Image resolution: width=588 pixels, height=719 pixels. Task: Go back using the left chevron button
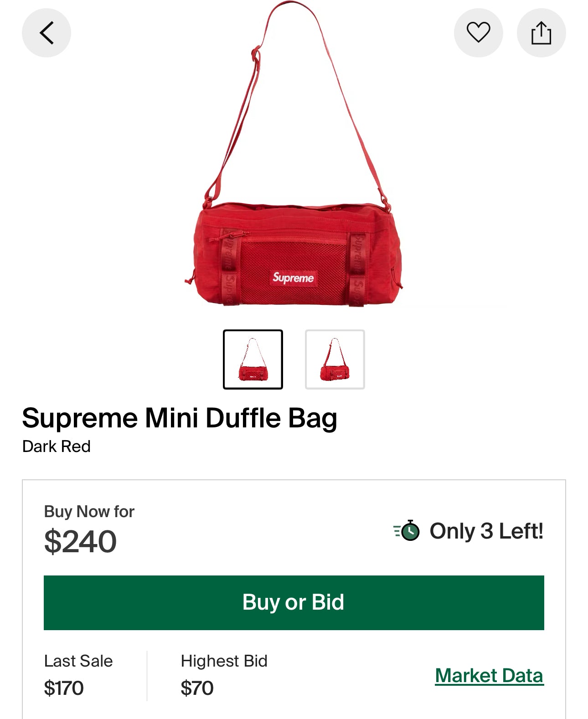(x=46, y=33)
